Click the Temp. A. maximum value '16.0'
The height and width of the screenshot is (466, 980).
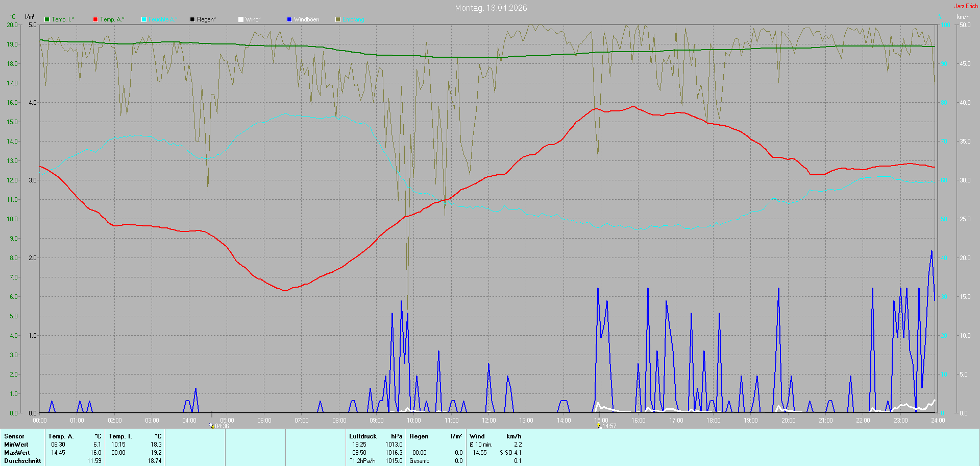point(96,453)
